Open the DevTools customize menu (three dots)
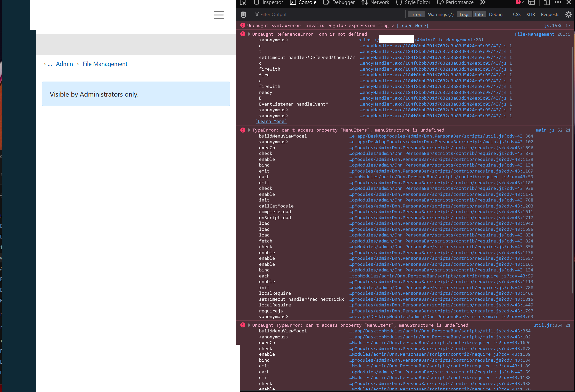Screen dimensions: 575x392 click(557, 3)
